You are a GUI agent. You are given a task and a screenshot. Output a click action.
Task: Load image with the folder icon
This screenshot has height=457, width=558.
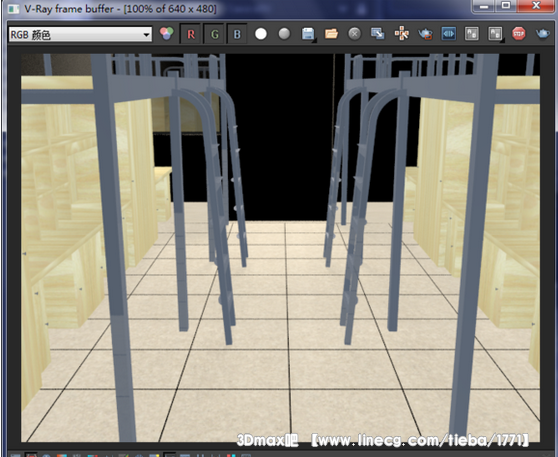coord(331,34)
